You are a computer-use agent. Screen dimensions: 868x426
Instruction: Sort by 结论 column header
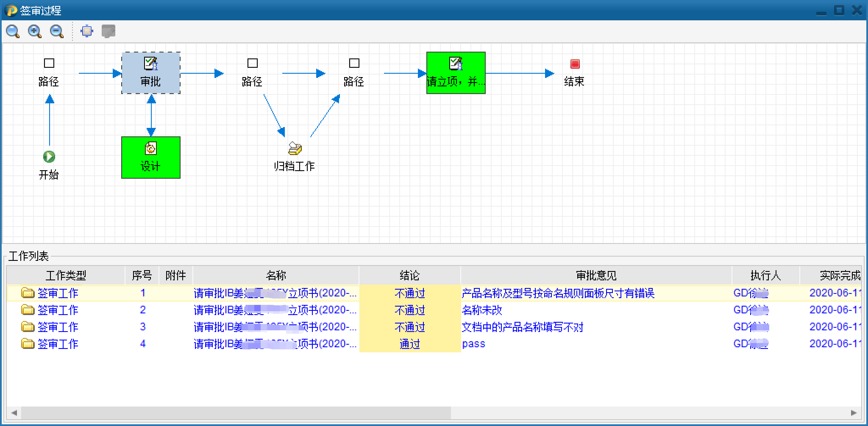click(410, 276)
